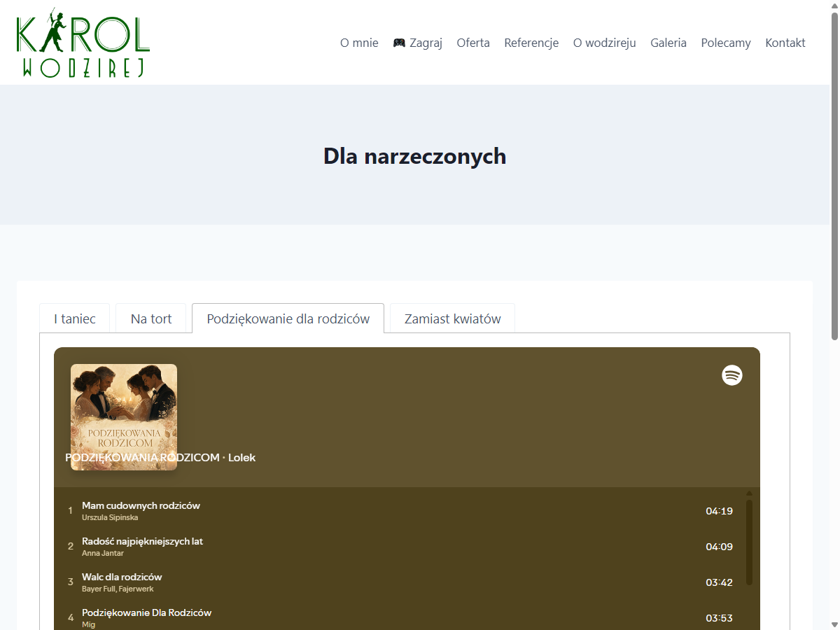The image size is (840, 630).
Task: Open the Polecamy menu item
Action: click(726, 43)
